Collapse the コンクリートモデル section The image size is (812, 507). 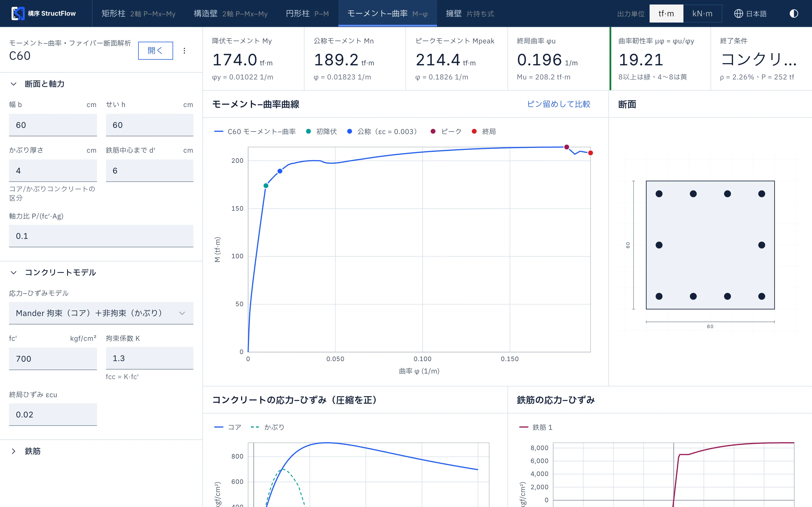pyautogui.click(x=14, y=272)
